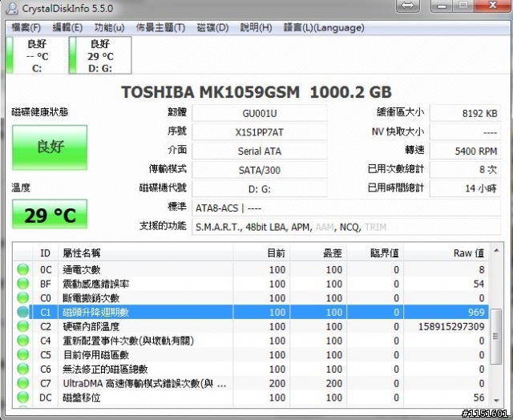Click the 序號 field showing X1S1PP7AT

260,132
